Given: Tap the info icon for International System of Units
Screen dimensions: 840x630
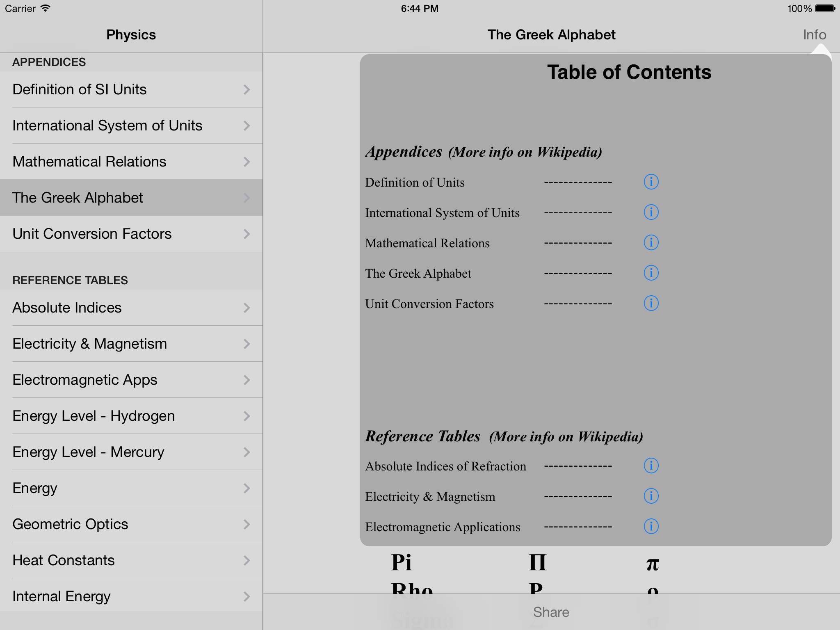Looking at the screenshot, I should [x=651, y=212].
